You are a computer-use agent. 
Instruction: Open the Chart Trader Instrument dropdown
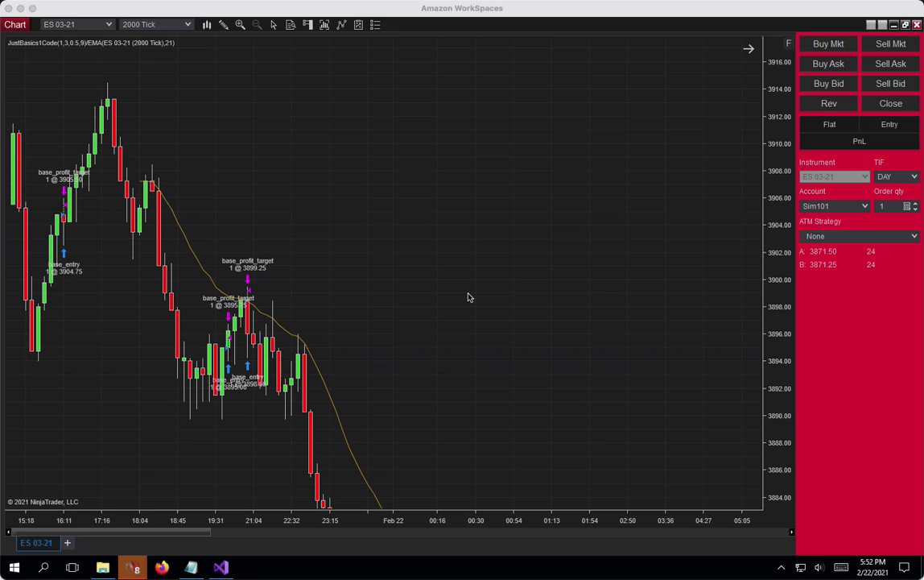pos(835,176)
